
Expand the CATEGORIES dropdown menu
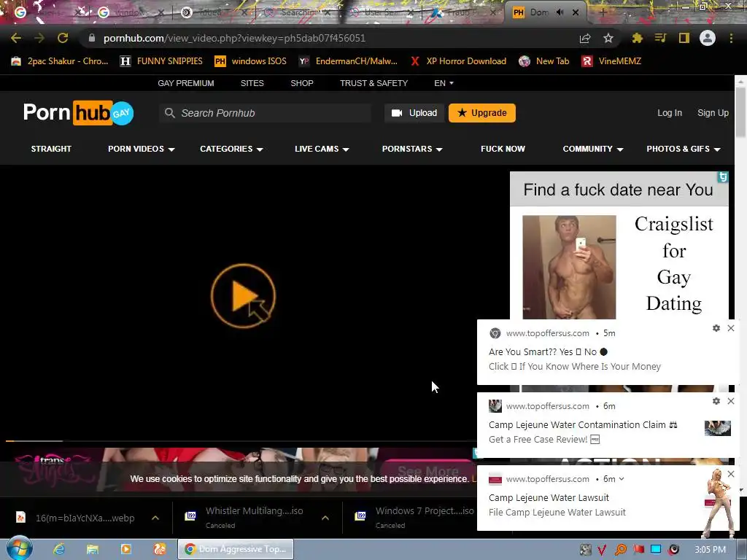click(x=231, y=149)
